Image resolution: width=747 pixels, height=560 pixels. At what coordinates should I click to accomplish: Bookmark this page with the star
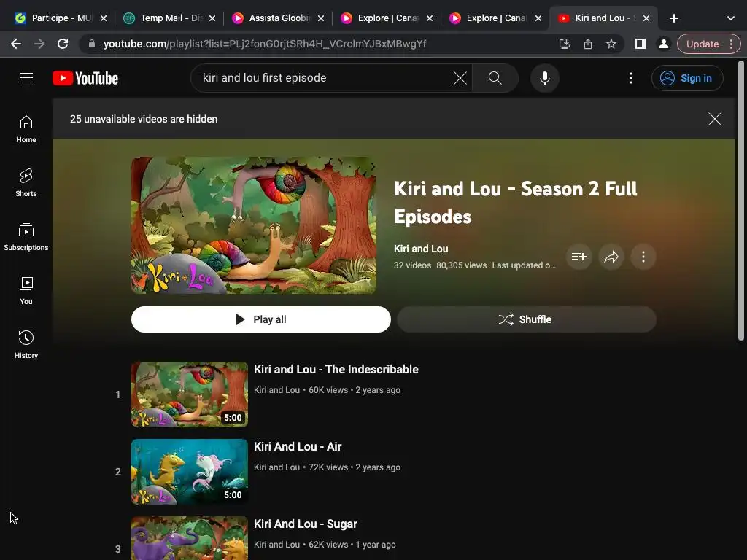[611, 44]
